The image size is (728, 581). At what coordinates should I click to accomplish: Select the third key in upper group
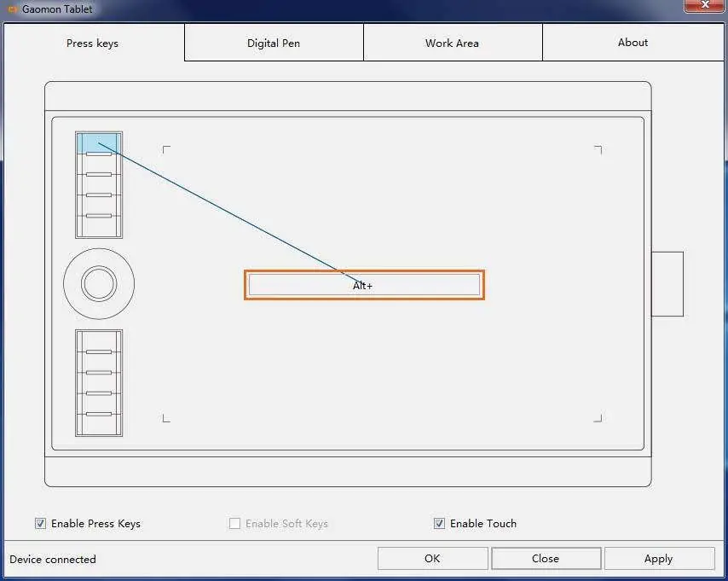99,184
